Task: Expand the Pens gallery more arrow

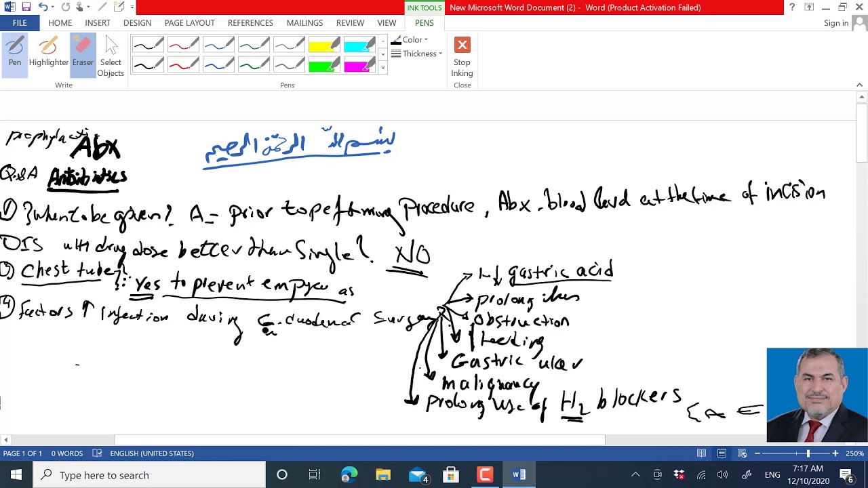Action: pyautogui.click(x=382, y=68)
